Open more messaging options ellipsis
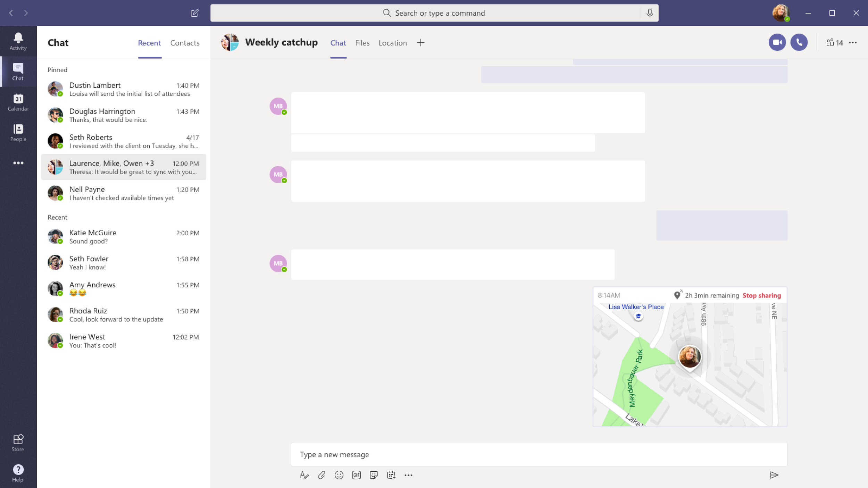 tap(409, 475)
